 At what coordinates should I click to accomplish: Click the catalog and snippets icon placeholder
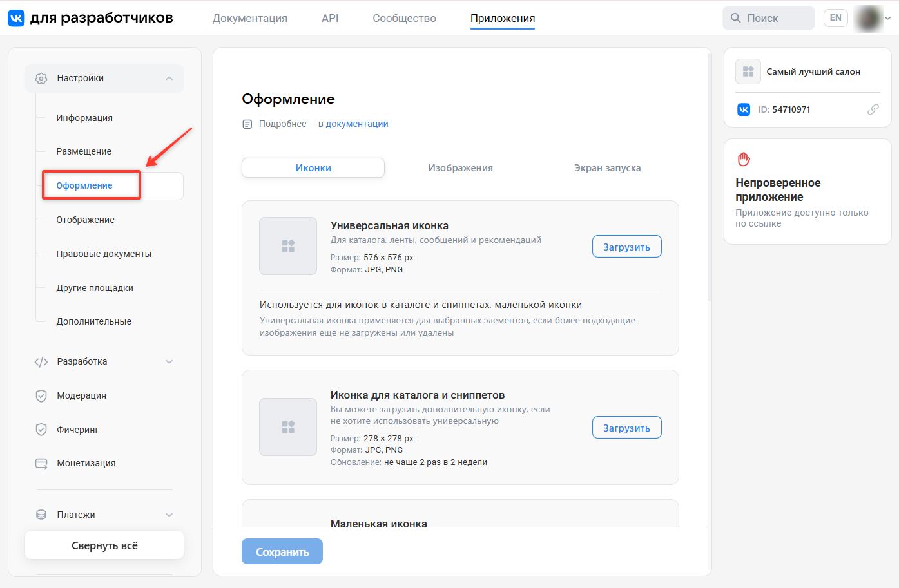(288, 427)
